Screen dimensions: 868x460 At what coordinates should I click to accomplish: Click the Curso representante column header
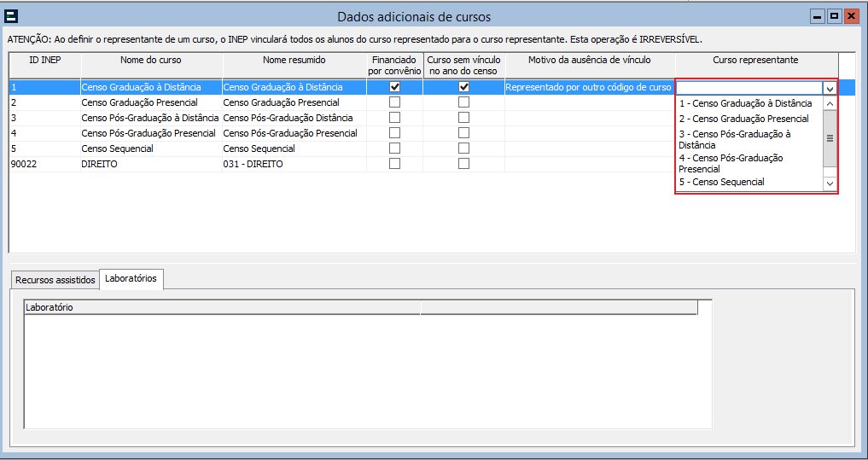[x=755, y=66]
